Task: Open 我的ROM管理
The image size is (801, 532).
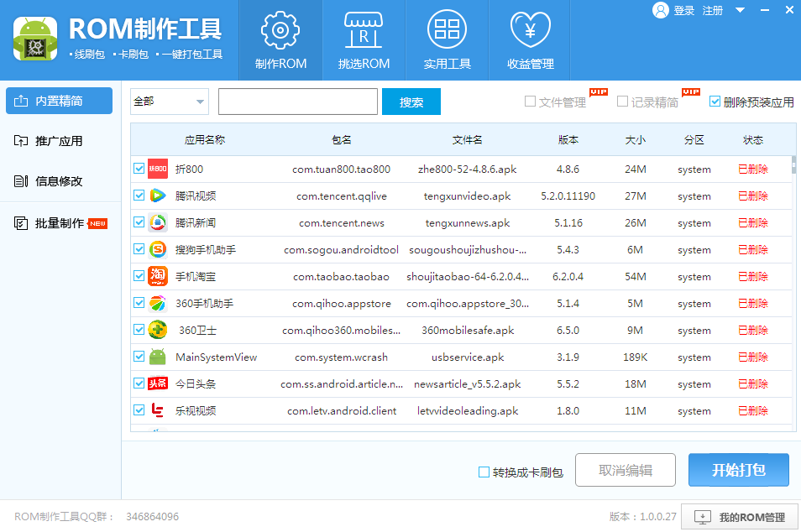Action: (x=740, y=517)
